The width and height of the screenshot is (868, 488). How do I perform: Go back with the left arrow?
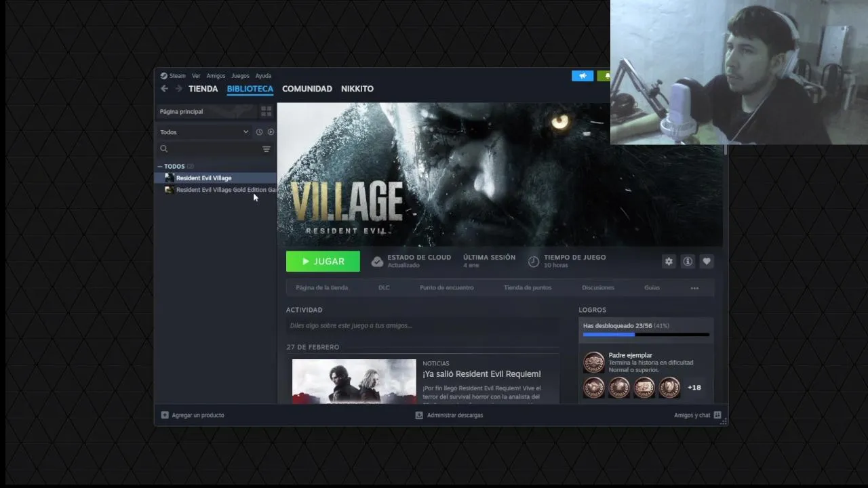pyautogui.click(x=164, y=89)
